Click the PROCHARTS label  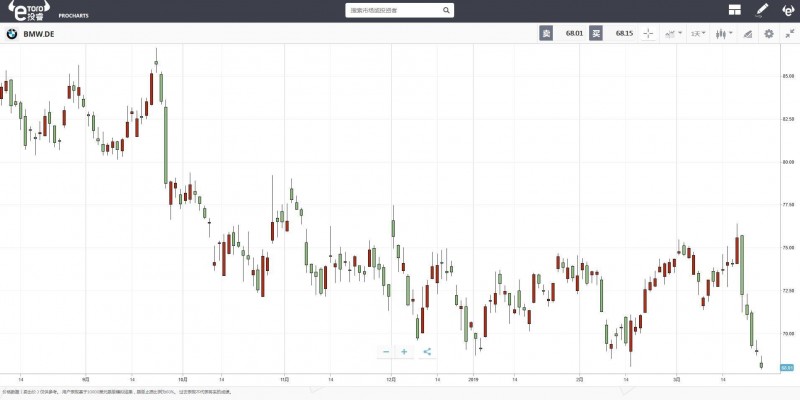[x=73, y=16]
